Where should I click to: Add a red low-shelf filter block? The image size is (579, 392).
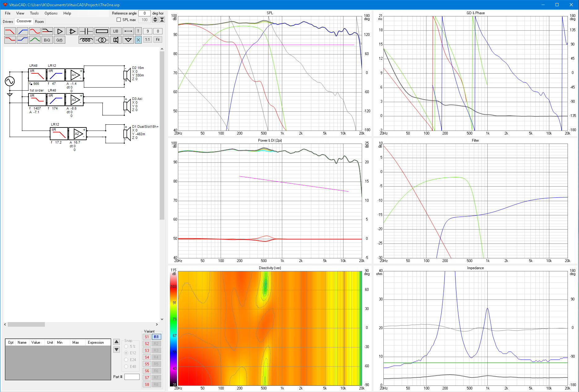point(10,40)
